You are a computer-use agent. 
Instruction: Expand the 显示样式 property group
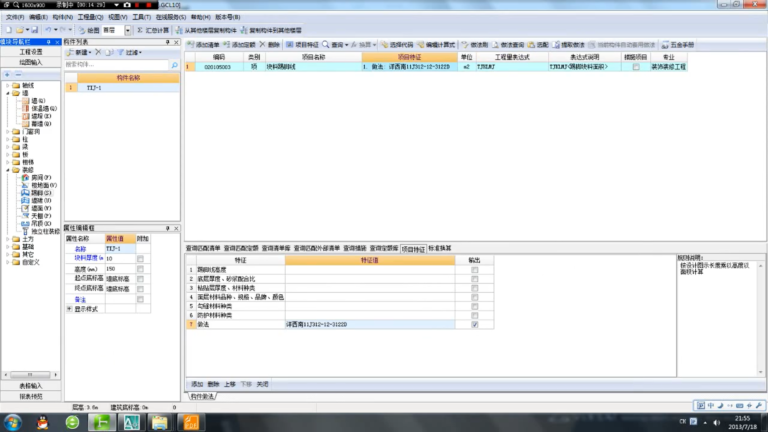click(x=70, y=309)
